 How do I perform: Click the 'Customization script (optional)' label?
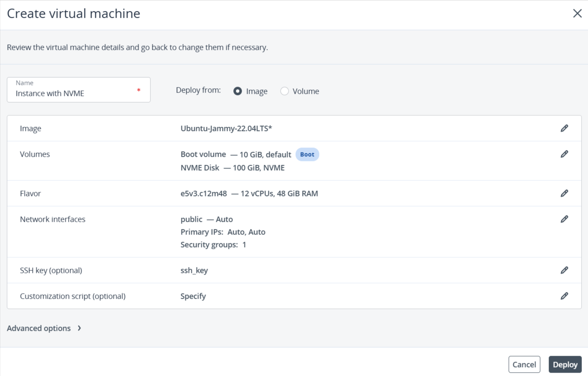(73, 296)
